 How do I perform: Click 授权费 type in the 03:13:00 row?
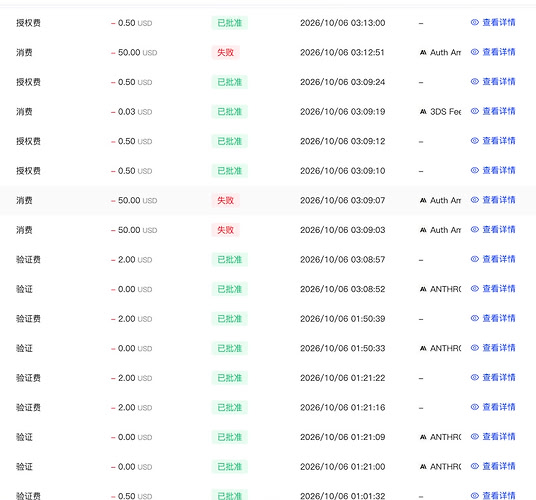click(28, 23)
